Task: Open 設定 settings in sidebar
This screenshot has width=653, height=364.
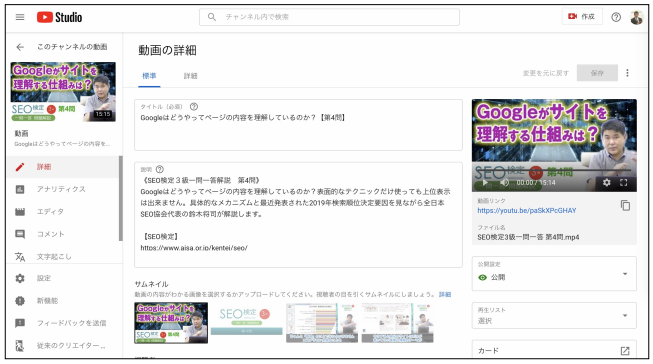Action: pos(44,278)
